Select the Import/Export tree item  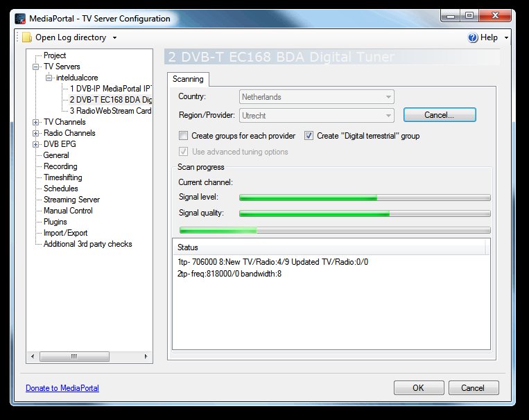65,233
